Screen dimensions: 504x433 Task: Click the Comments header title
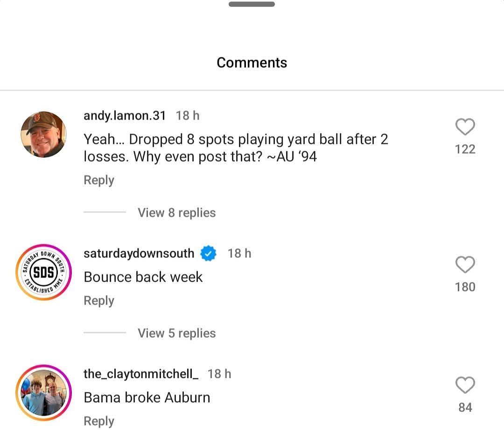[x=252, y=63]
